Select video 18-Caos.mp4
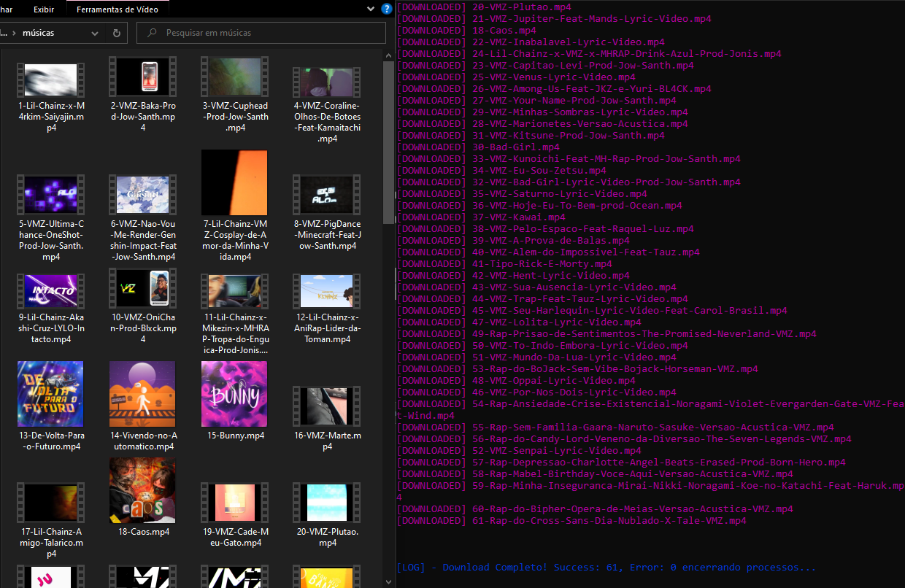 point(142,498)
